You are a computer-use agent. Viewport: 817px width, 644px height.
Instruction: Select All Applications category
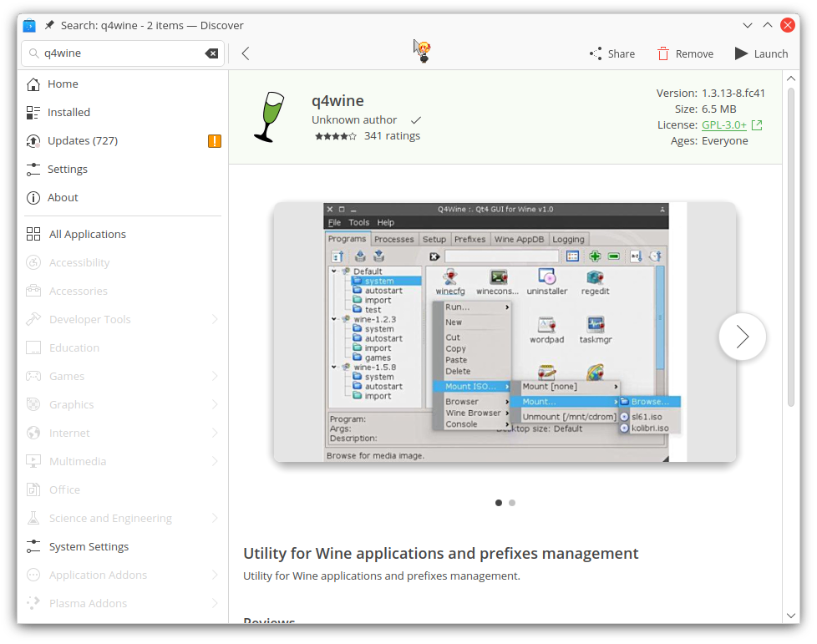[x=123, y=234]
